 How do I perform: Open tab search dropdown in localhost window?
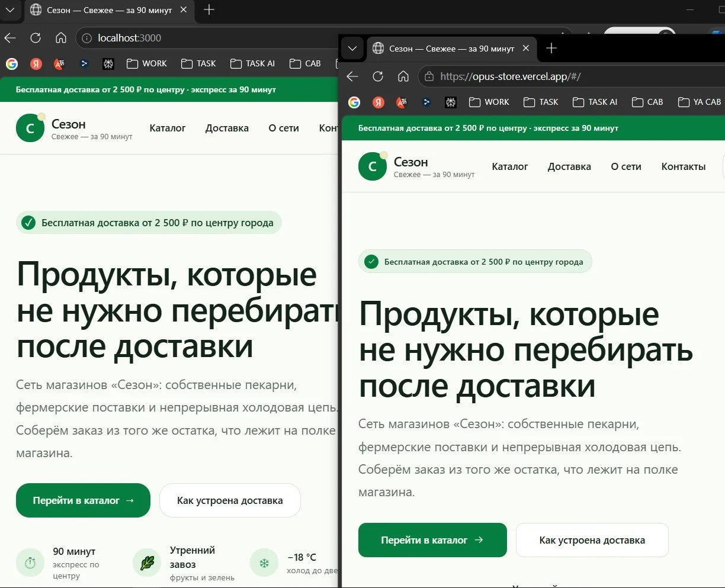click(10, 10)
